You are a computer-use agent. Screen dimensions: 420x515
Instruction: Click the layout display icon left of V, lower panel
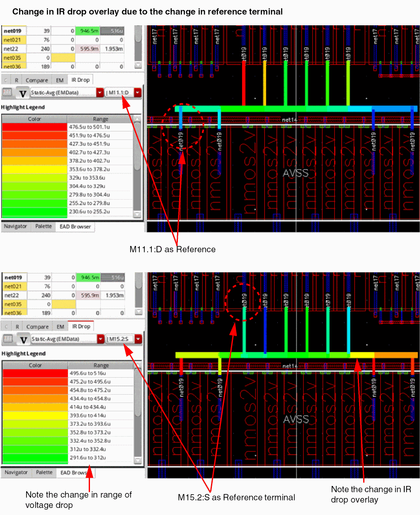(8, 339)
